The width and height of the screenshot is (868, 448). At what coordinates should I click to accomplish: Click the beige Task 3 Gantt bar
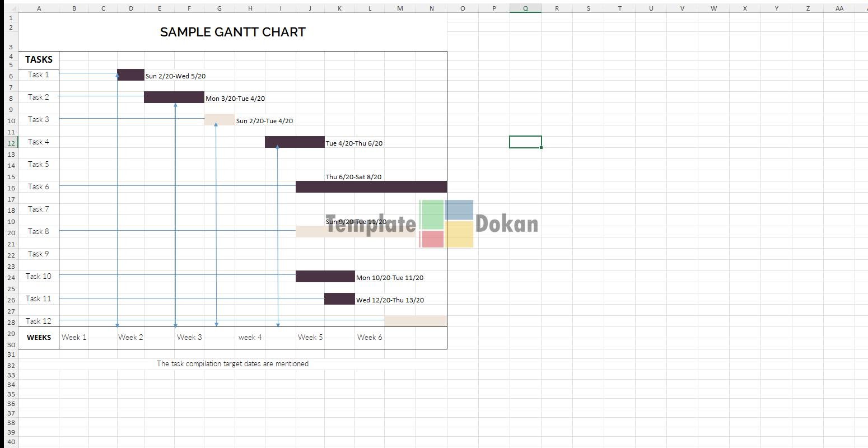point(220,120)
